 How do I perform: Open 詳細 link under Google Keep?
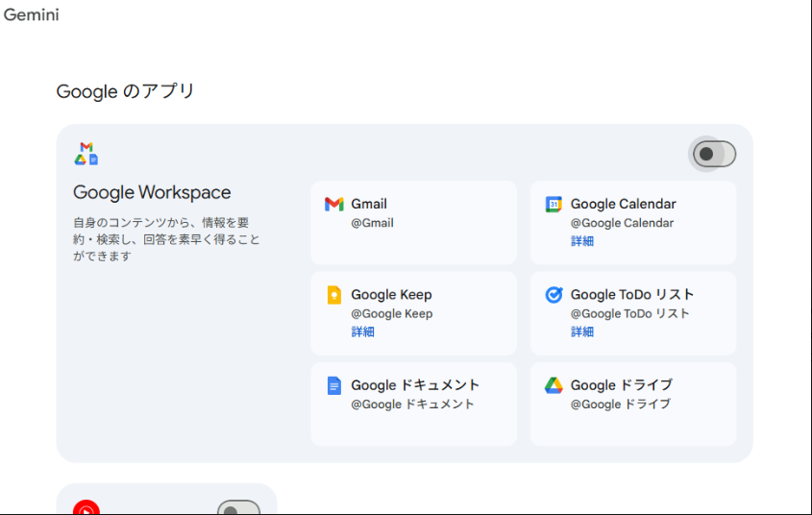coord(362,331)
